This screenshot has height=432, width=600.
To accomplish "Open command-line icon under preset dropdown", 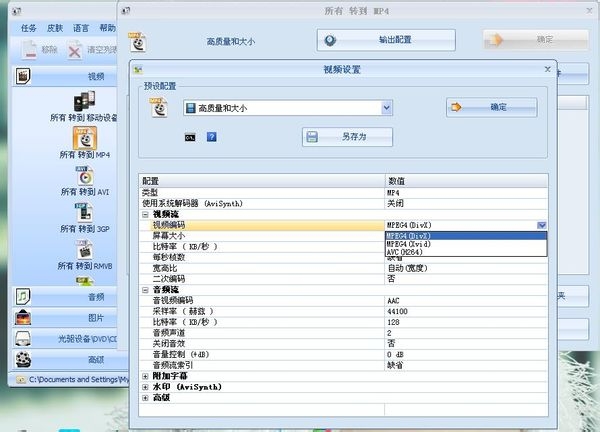I will tap(190, 136).
